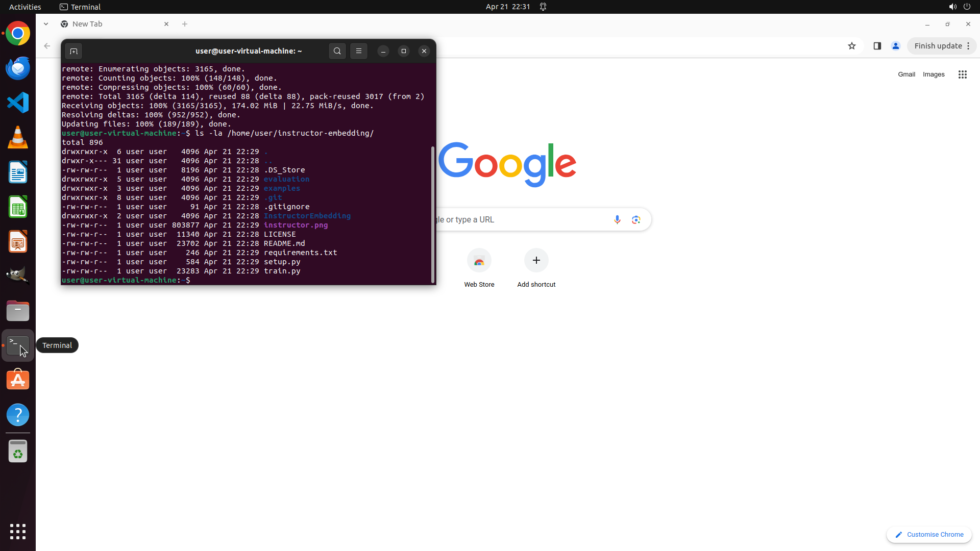Click the voice search microphone icon
Screen dimensions: 980x551
(617, 219)
